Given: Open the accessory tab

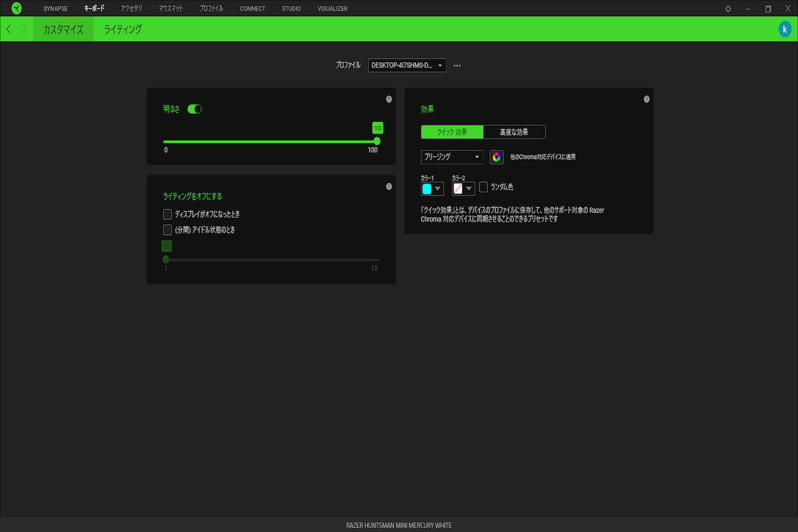Looking at the screenshot, I should (132, 9).
